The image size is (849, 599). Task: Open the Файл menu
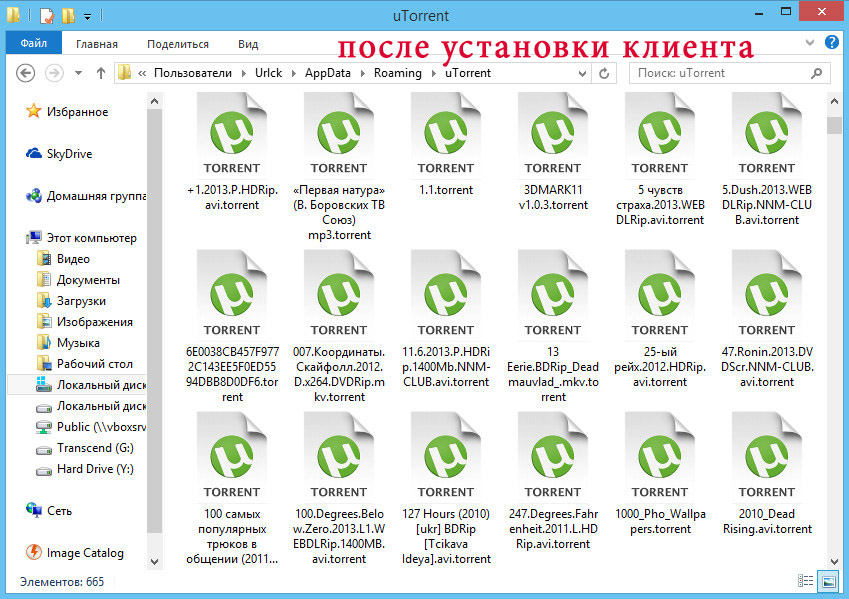tap(34, 43)
